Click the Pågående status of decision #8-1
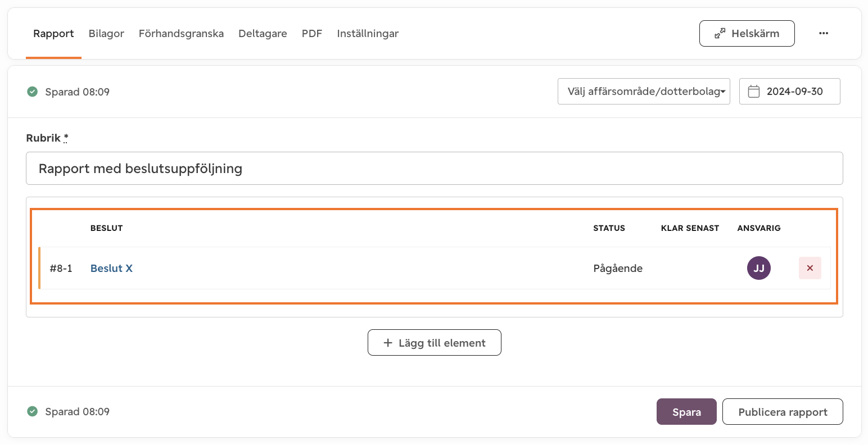This screenshot has height=445, width=868. [618, 269]
